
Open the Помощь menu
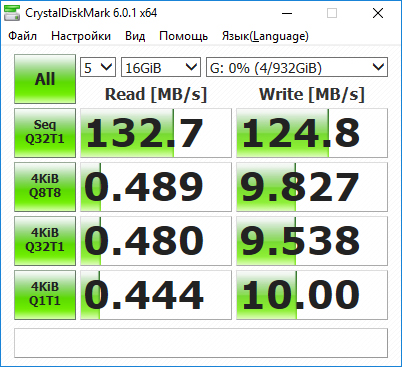183,36
